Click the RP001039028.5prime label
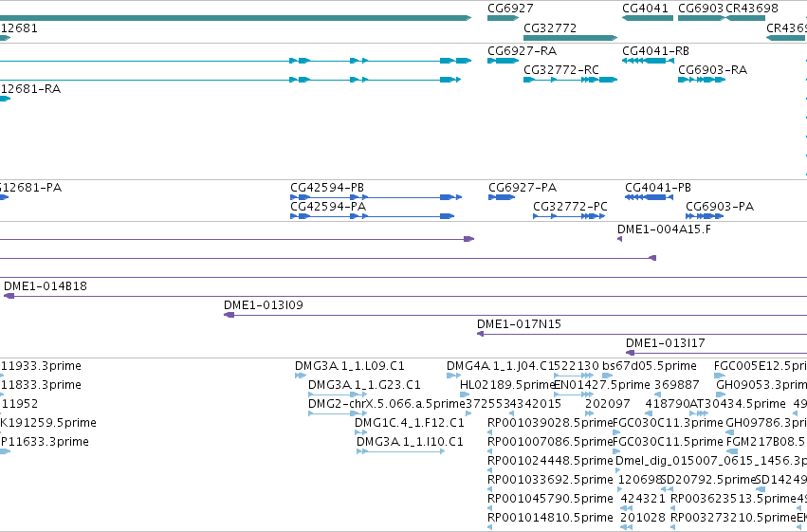 pyautogui.click(x=550, y=423)
